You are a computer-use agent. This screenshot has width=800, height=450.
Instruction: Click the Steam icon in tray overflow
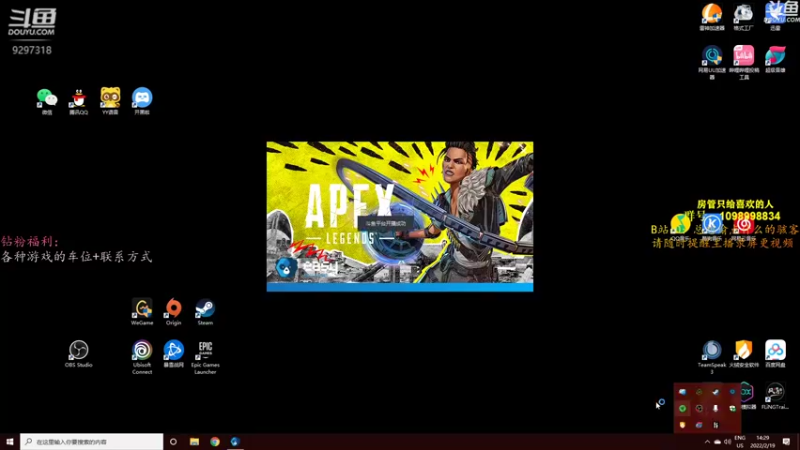715,392
